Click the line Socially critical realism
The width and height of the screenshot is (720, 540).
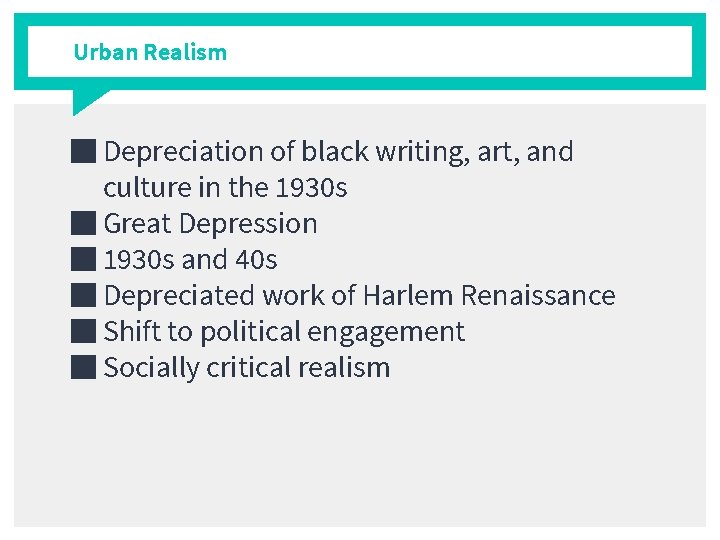pos(247,368)
